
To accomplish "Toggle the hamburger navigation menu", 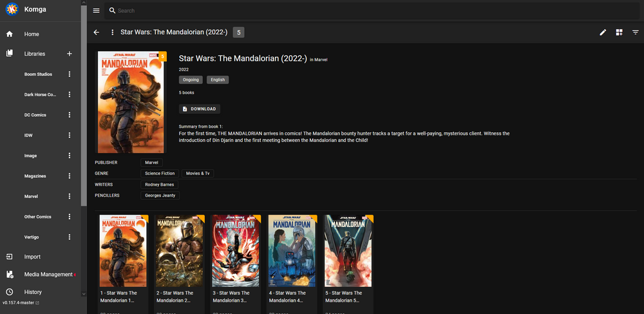I will (96, 11).
